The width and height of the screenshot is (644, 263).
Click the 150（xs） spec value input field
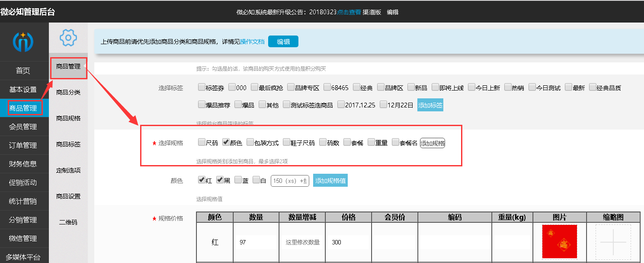[289, 180]
